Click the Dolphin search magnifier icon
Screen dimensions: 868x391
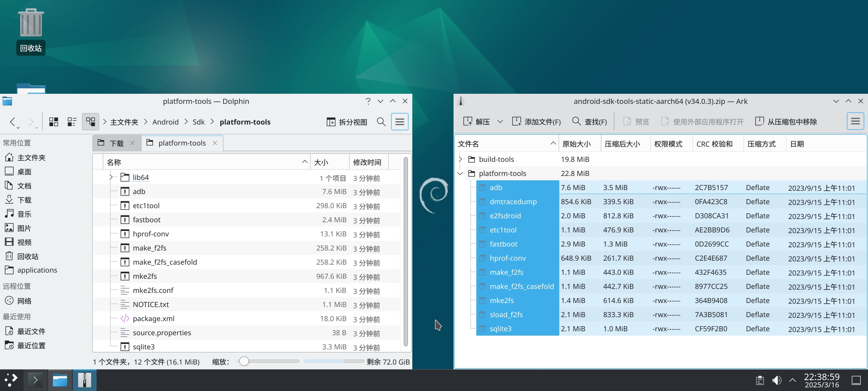pyautogui.click(x=381, y=122)
